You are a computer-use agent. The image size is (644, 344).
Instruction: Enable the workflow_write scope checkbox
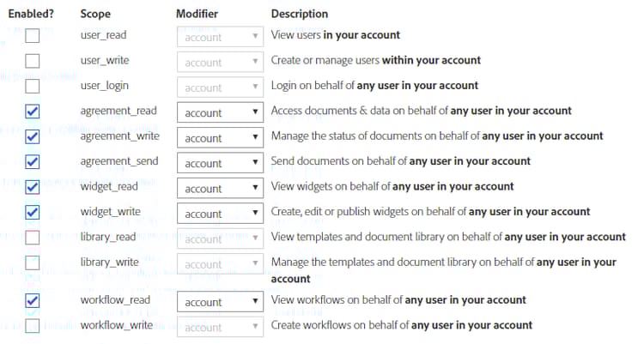point(32,326)
